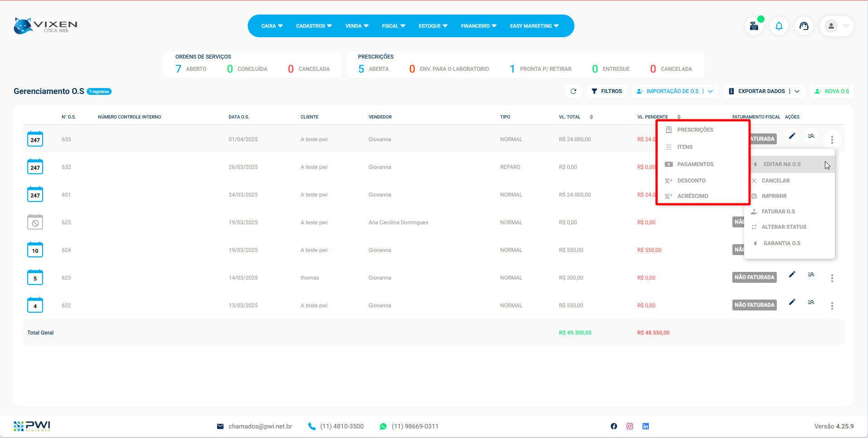
Task: Expand the EXPORTAR DADOS dropdown
Action: pyautogui.click(x=797, y=91)
